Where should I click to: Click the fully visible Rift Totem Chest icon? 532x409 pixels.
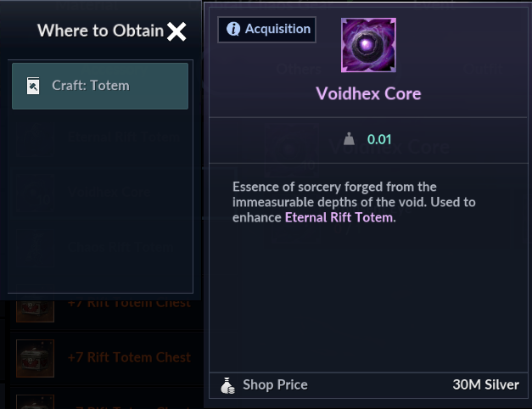point(35,358)
